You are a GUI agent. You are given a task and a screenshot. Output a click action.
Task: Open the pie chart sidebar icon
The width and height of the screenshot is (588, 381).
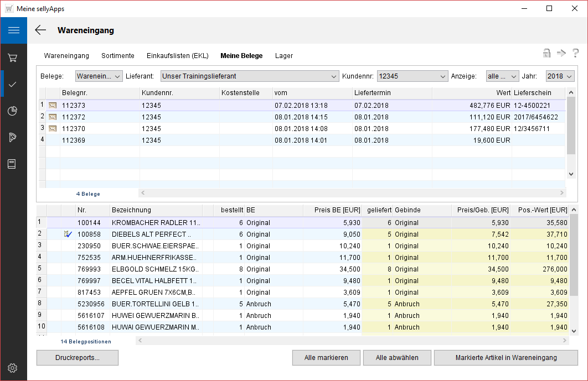click(13, 111)
